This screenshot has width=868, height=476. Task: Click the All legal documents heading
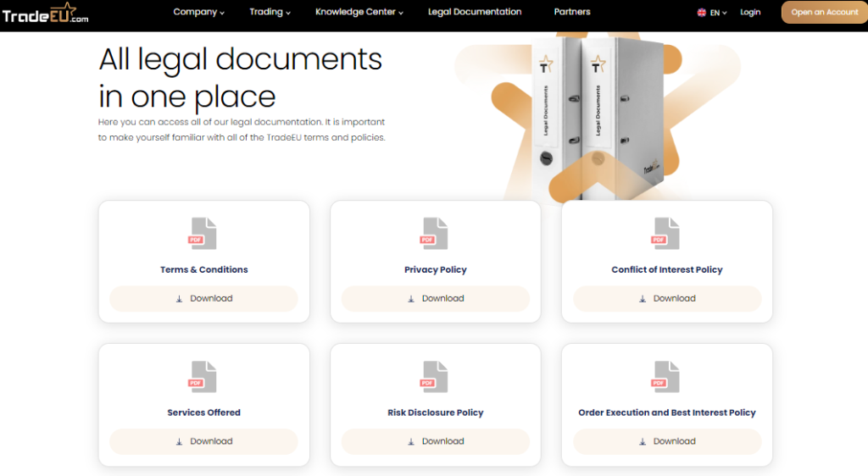[240, 77]
